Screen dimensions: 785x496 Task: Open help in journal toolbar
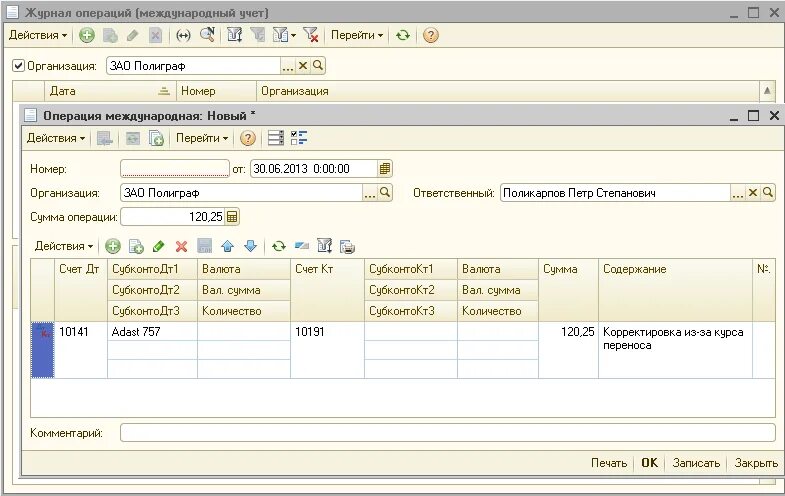[x=431, y=35]
